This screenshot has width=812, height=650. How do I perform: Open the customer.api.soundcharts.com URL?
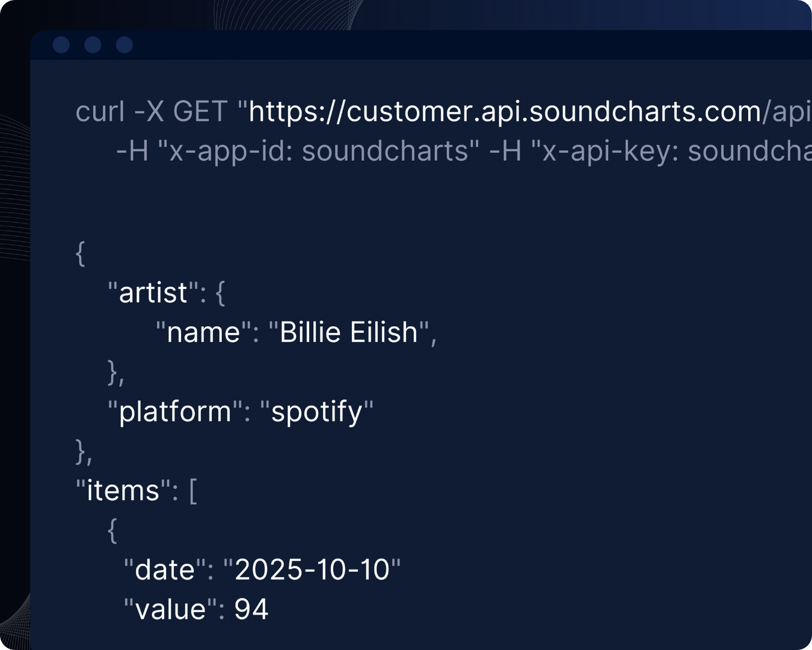505,112
